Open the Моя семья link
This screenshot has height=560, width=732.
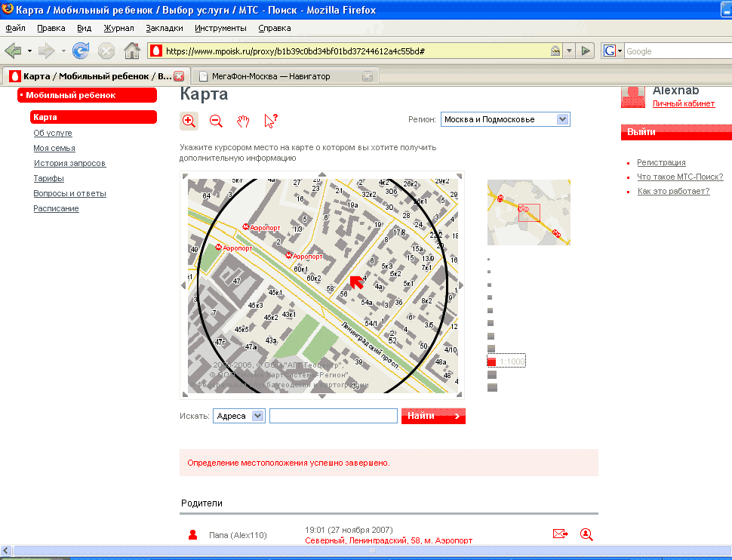pyautogui.click(x=54, y=148)
